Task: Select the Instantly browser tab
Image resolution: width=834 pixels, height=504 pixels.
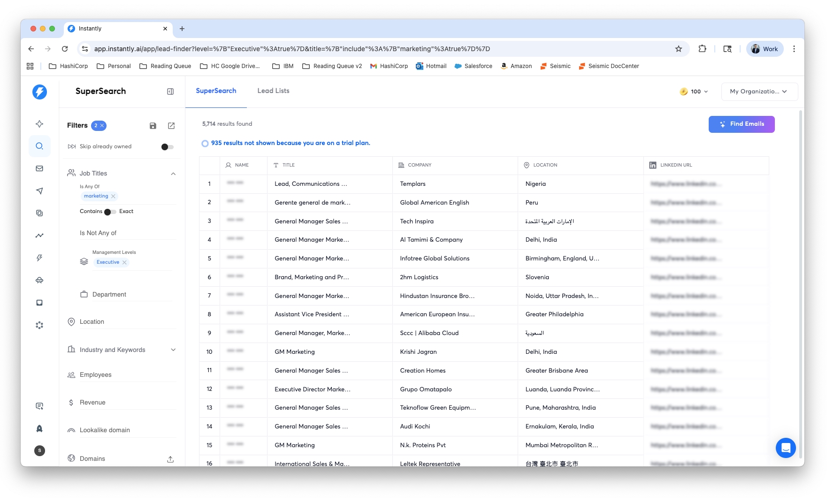Action: coord(117,29)
